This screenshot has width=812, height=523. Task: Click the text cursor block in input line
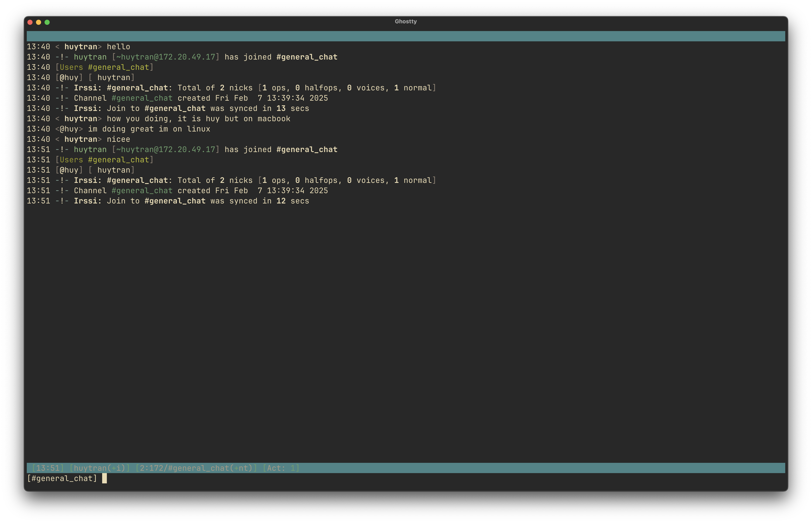point(104,478)
